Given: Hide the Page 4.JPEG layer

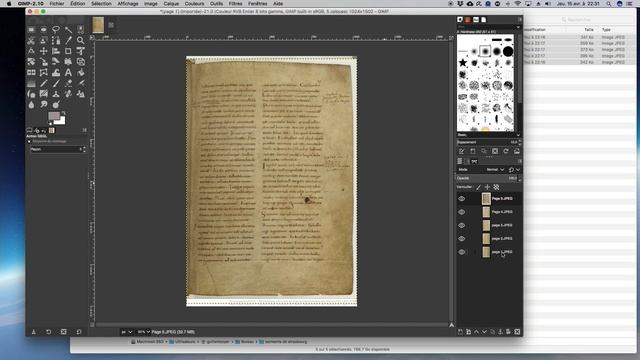Looking at the screenshot, I should pyautogui.click(x=462, y=212).
